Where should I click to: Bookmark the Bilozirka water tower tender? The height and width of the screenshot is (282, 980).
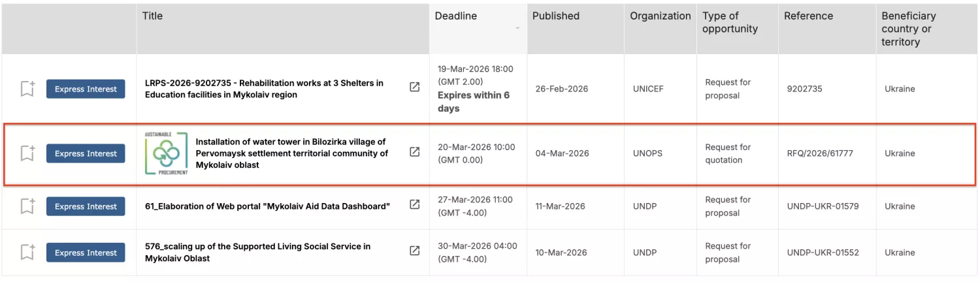[27, 153]
